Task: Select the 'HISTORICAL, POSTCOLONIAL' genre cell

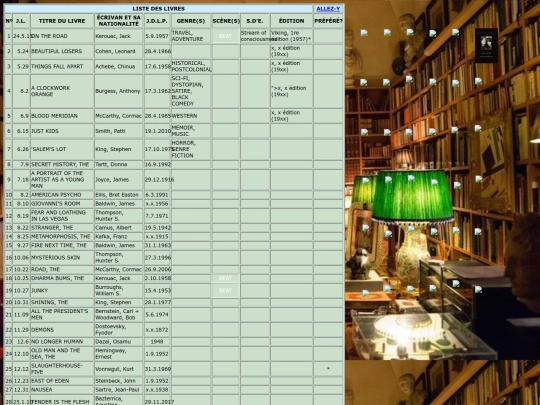Action: pos(191,66)
